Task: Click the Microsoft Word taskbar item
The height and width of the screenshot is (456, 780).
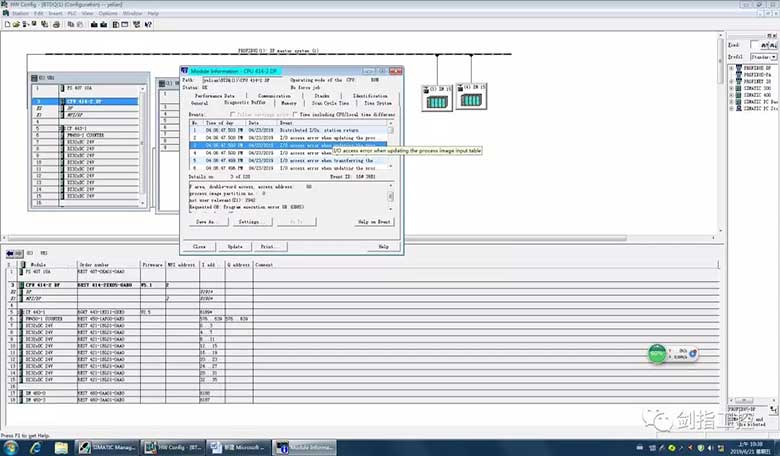Action: (238, 448)
